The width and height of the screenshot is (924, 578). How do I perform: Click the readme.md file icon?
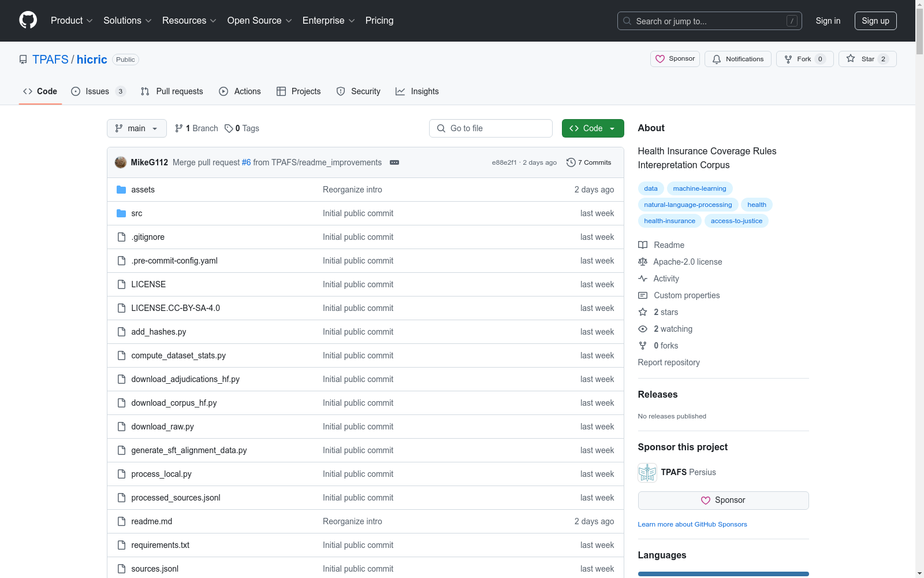(x=121, y=521)
